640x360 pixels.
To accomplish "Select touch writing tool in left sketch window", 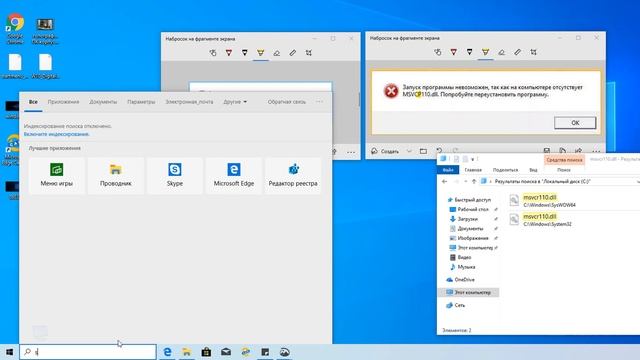I will click(x=213, y=53).
